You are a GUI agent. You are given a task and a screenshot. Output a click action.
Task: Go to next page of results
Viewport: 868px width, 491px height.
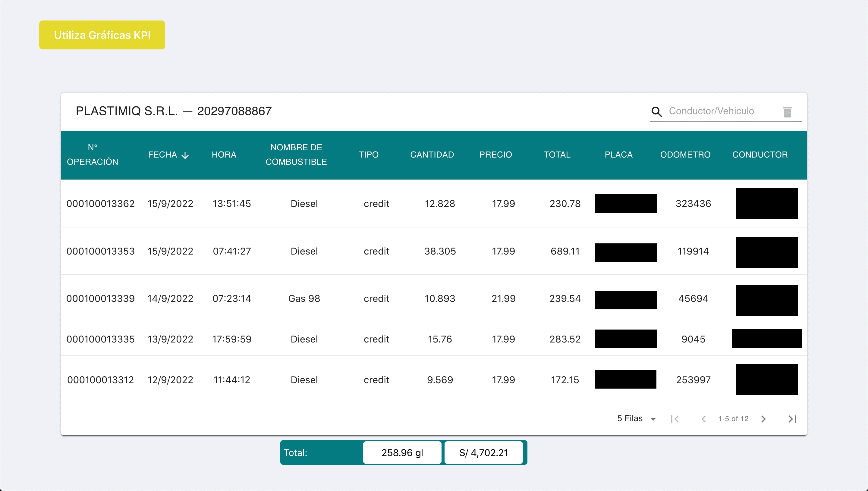click(763, 419)
